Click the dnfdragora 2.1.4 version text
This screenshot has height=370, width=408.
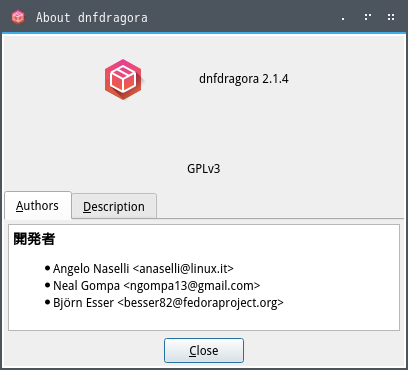pos(244,79)
